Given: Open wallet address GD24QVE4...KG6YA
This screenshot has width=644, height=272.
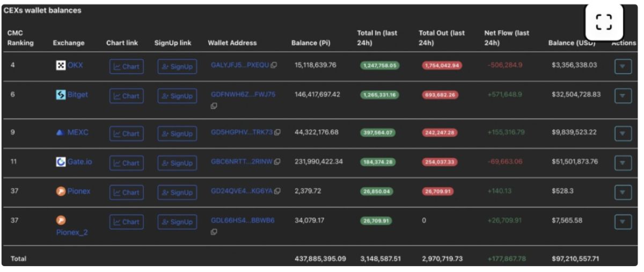Looking at the screenshot, I should (241, 191).
